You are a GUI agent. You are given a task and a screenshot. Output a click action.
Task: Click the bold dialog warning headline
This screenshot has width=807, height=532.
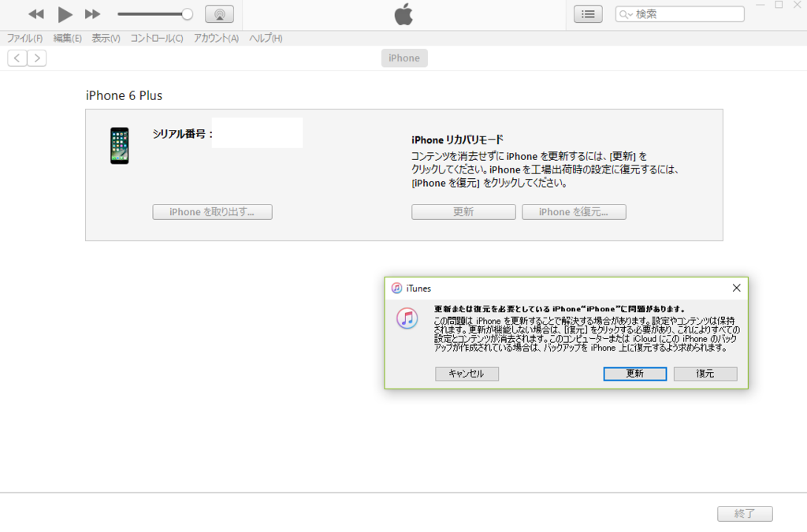[560, 309]
